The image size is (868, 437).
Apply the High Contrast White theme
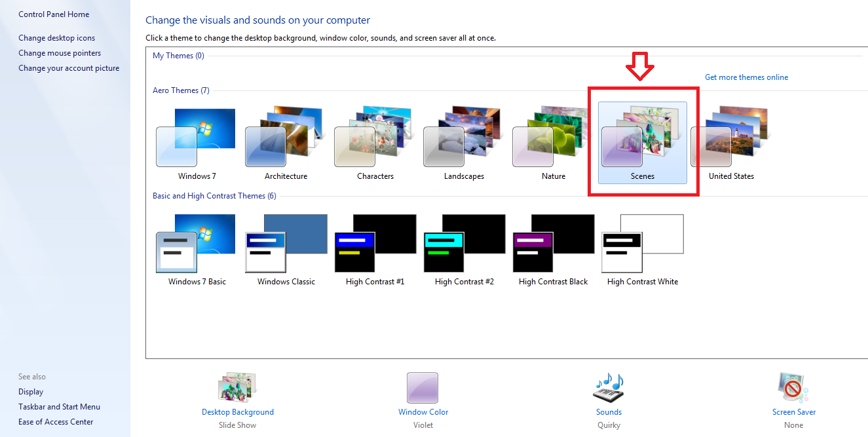pyautogui.click(x=643, y=250)
